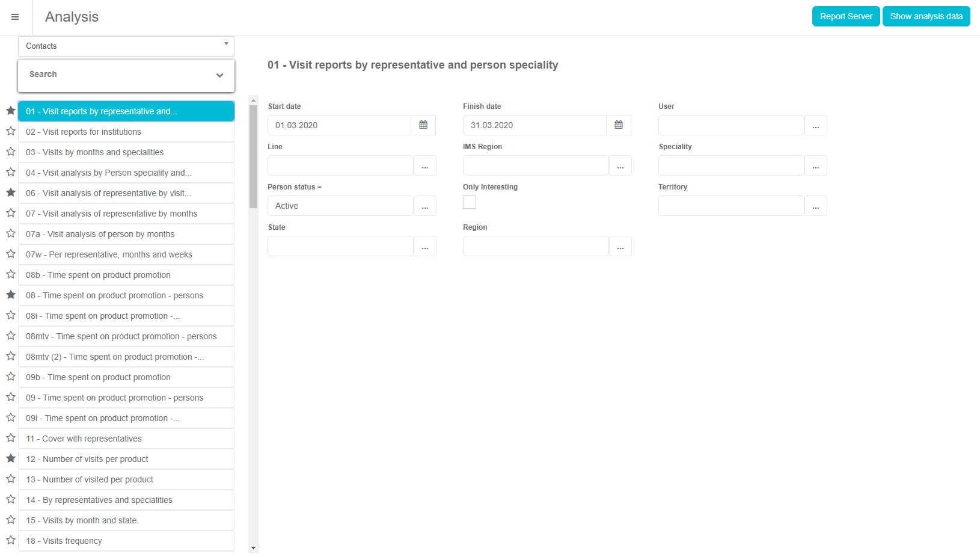The width and height of the screenshot is (980, 557).
Task: Open the hamburger navigation menu
Action: pyautogui.click(x=15, y=17)
